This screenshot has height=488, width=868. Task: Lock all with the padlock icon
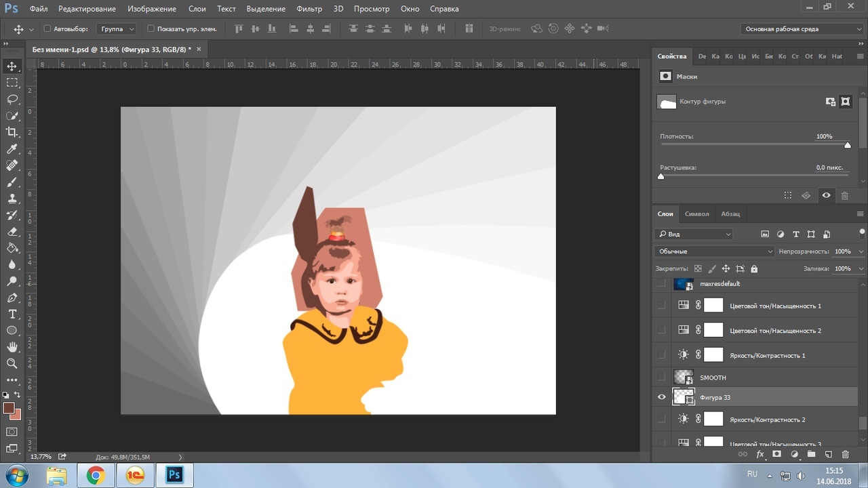754,268
